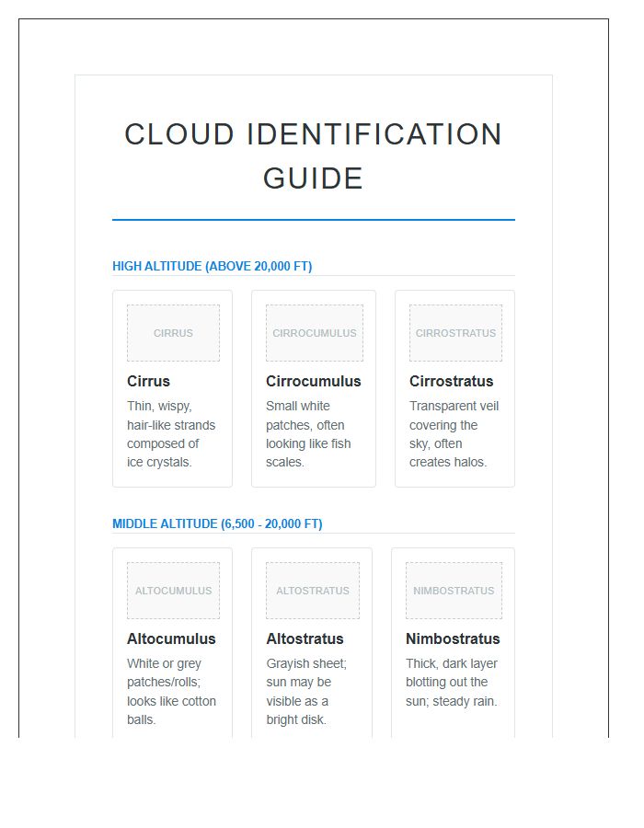Click the Cloud Identification Guide title
Image resolution: width=644 pixels, height=828 pixels.
[x=313, y=155]
